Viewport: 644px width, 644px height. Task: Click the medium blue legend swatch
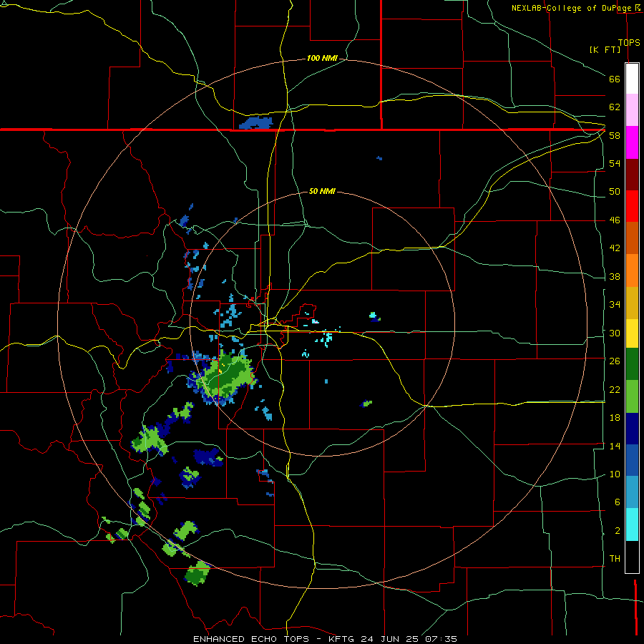(x=632, y=460)
